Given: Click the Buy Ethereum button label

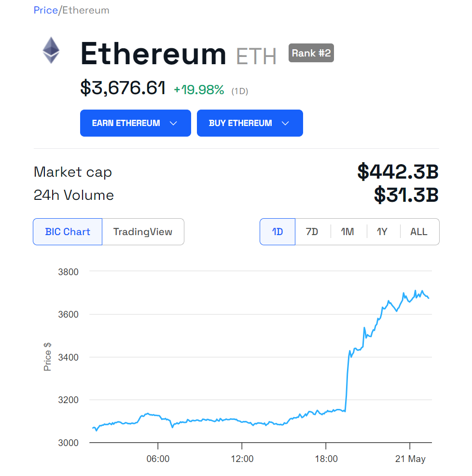Looking at the screenshot, I should (x=240, y=123).
